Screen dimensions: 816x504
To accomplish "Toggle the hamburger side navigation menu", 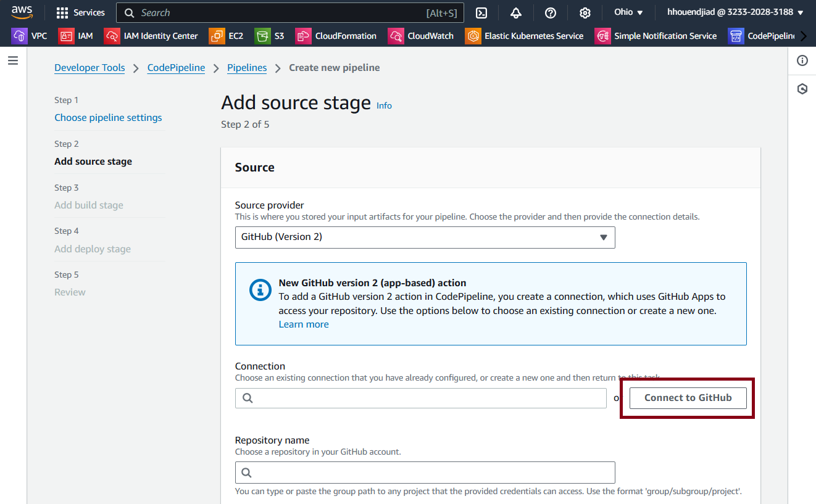I will tap(13, 60).
